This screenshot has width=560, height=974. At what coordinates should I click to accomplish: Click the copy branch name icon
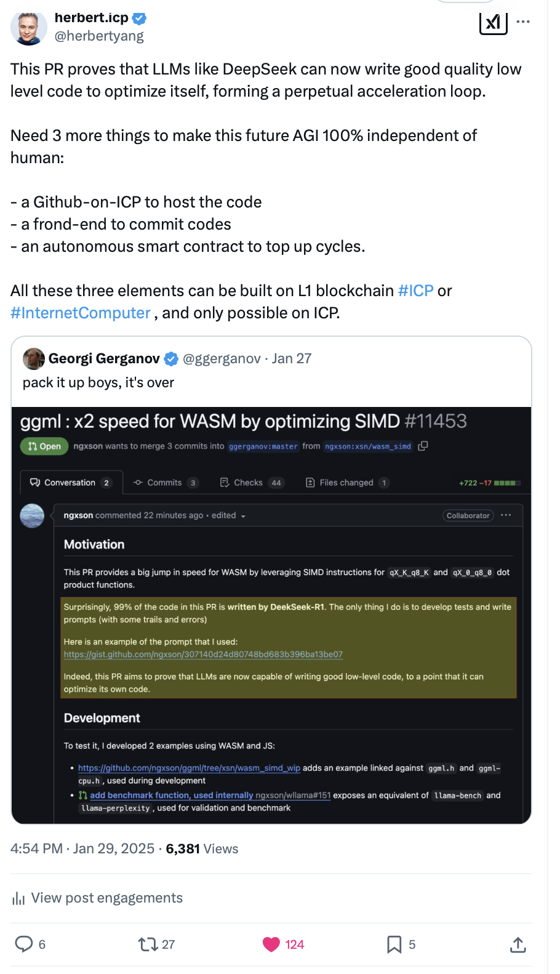click(423, 446)
